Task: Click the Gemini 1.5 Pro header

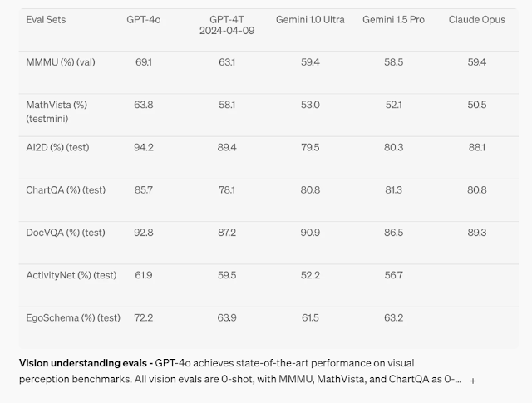Action: pyautogui.click(x=393, y=20)
